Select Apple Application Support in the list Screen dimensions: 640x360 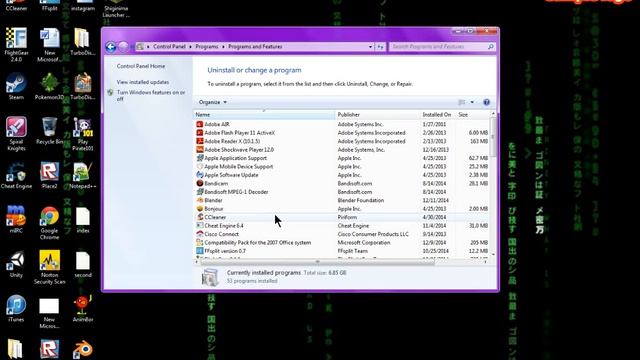(x=342, y=158)
